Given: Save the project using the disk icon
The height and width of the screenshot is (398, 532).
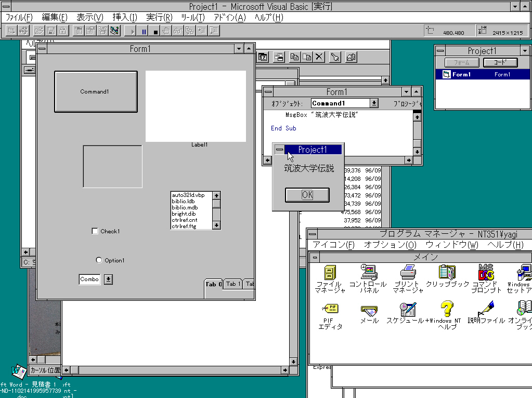Looking at the screenshot, I should tap(50, 30).
